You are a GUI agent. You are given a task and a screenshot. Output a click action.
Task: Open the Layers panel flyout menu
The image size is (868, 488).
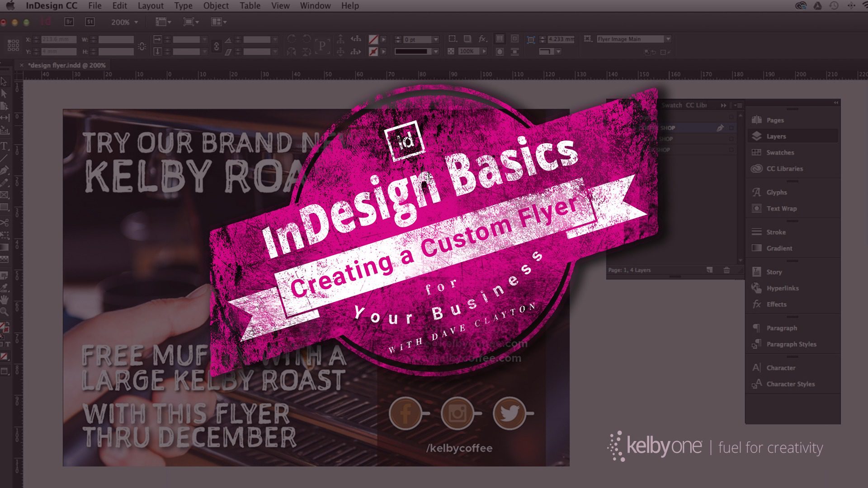738,105
